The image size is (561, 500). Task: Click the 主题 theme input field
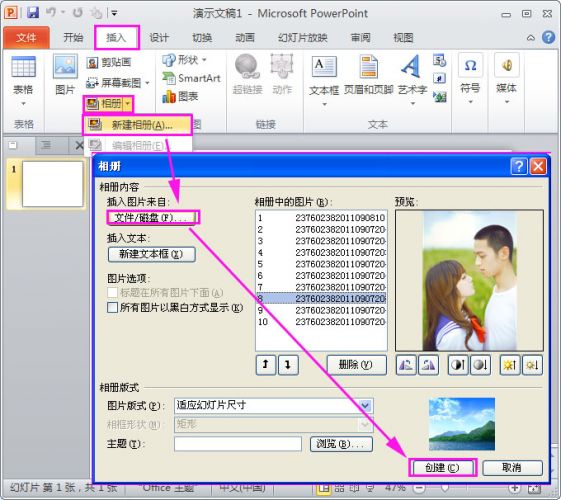(x=238, y=444)
